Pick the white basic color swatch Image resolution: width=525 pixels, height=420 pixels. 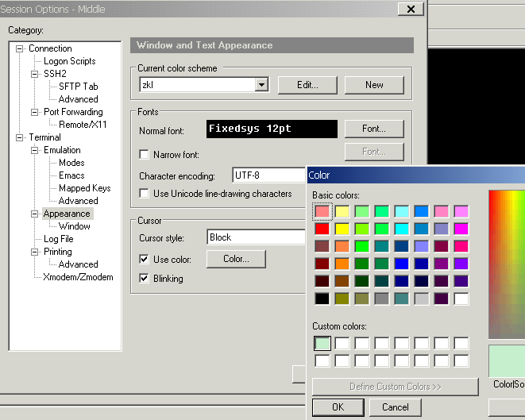461,299
